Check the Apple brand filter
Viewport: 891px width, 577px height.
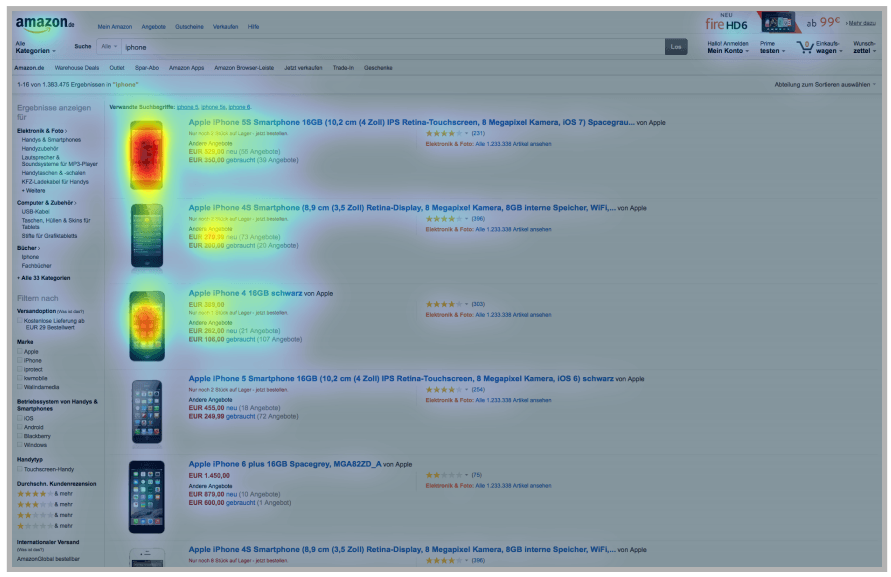click(x=22, y=351)
